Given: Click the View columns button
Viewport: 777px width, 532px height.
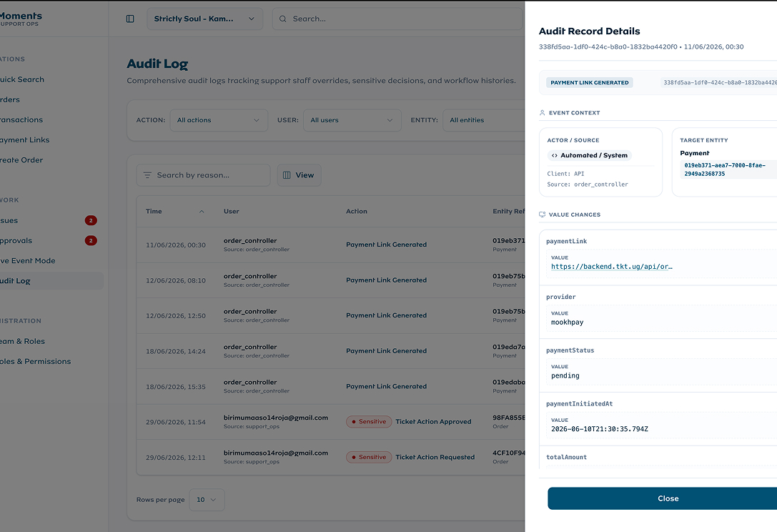Looking at the screenshot, I should click(x=300, y=175).
